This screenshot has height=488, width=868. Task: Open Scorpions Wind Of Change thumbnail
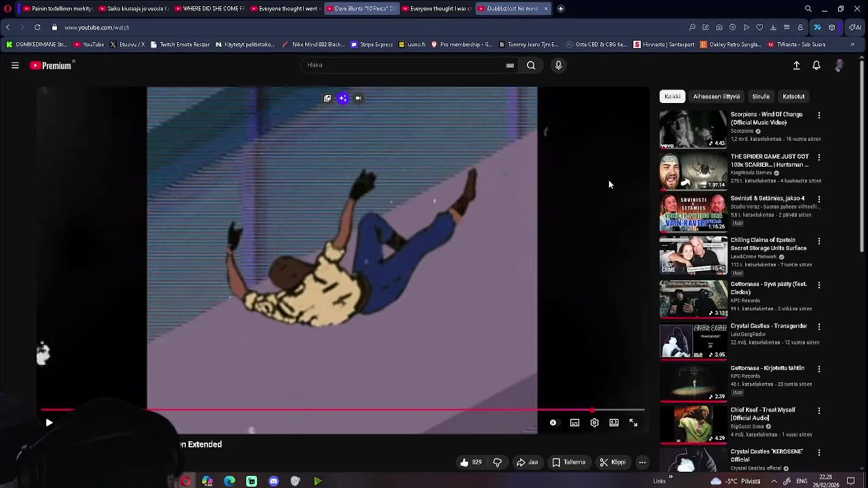point(693,129)
